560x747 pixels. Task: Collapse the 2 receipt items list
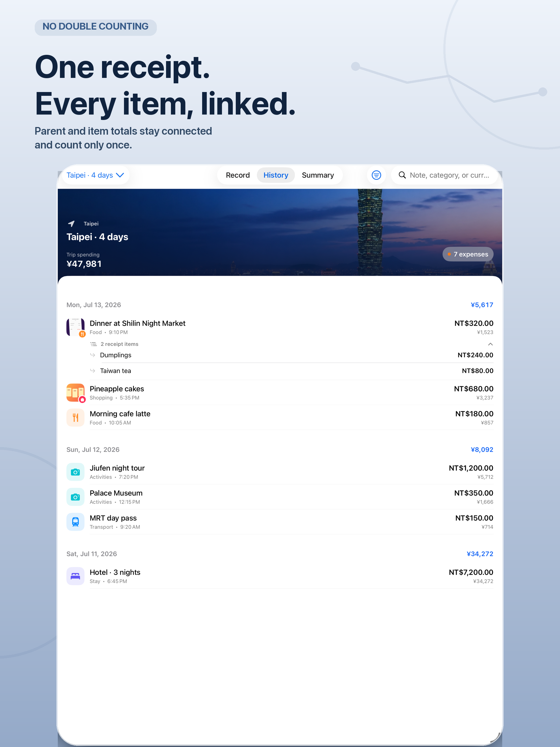(x=491, y=344)
